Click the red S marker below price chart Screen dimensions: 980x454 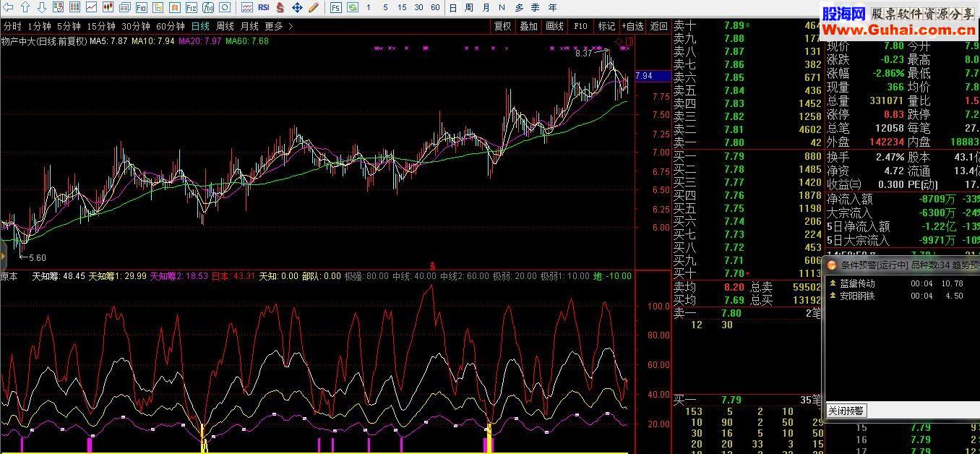click(432, 265)
